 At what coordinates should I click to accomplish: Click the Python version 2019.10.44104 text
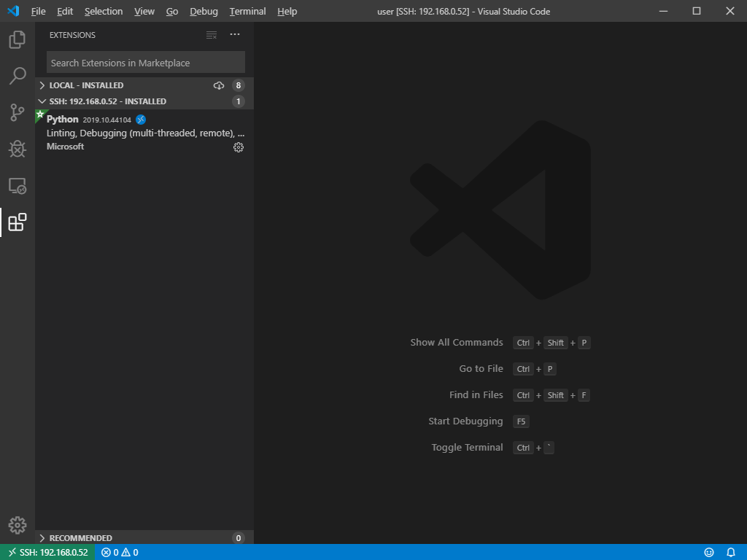[107, 120]
